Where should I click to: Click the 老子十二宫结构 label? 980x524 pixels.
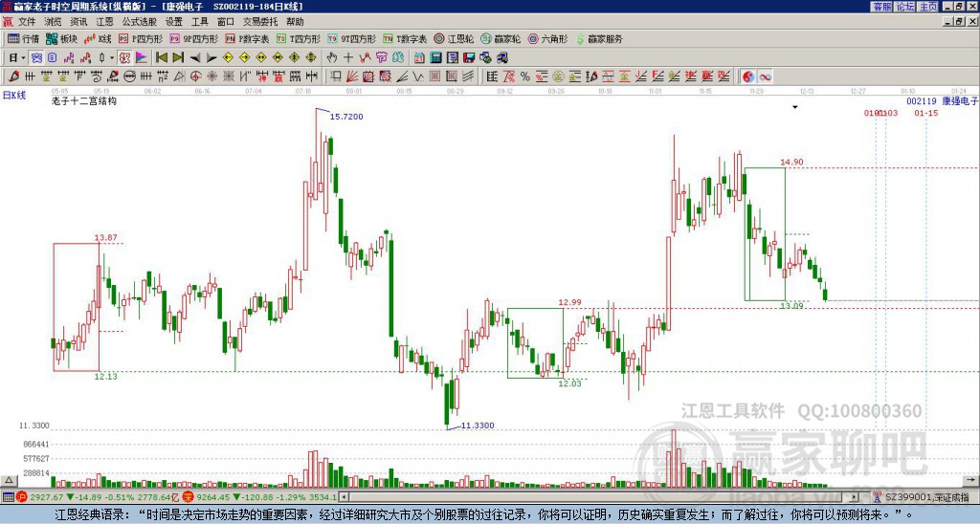[84, 100]
